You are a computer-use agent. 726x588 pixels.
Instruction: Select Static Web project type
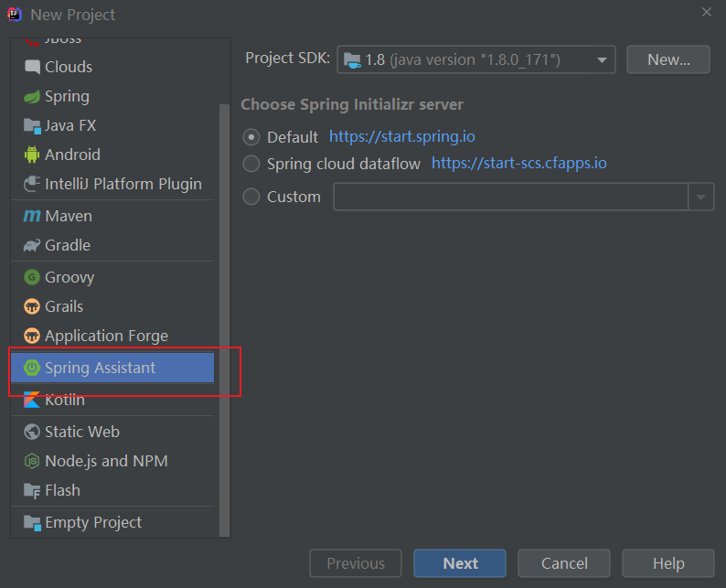click(x=82, y=432)
